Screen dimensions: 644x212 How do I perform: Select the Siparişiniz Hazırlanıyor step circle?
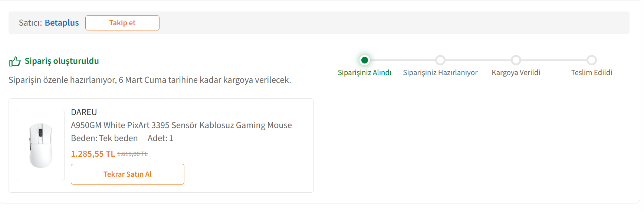[440, 60]
